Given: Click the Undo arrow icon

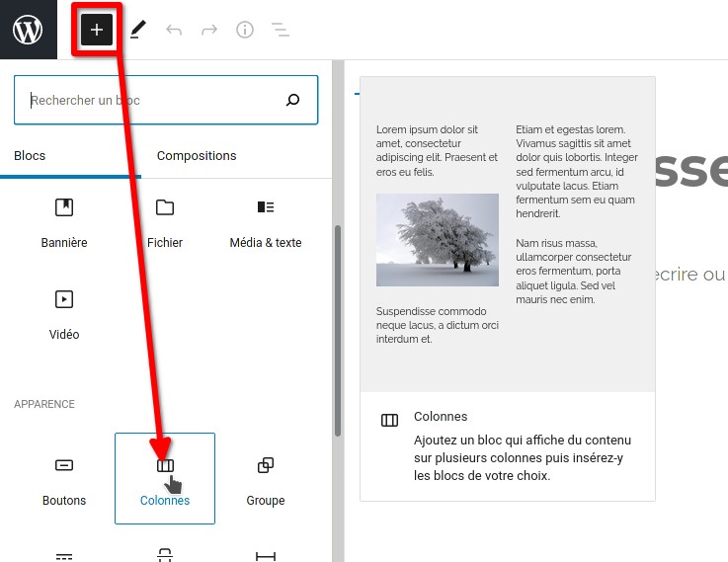Looking at the screenshot, I should (x=174, y=30).
